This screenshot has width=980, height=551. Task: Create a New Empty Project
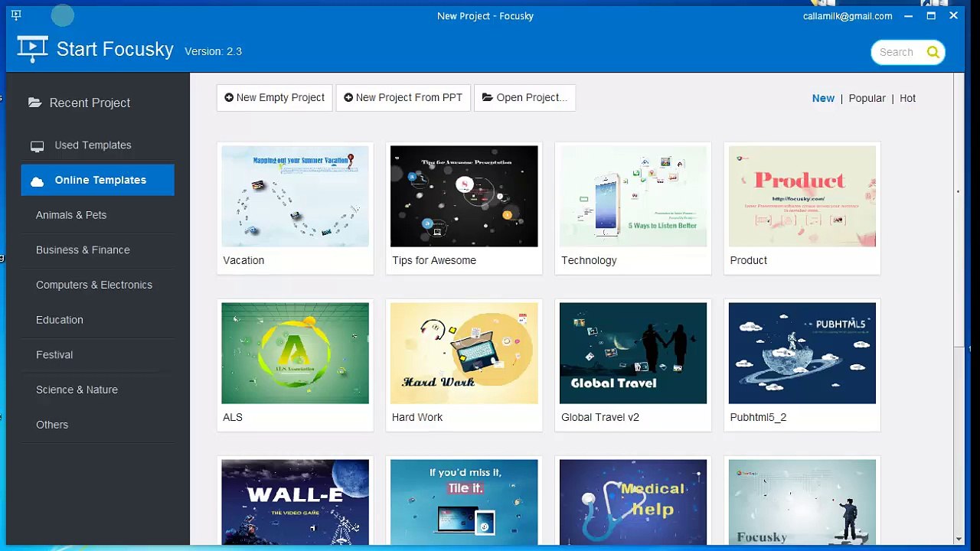pos(274,97)
